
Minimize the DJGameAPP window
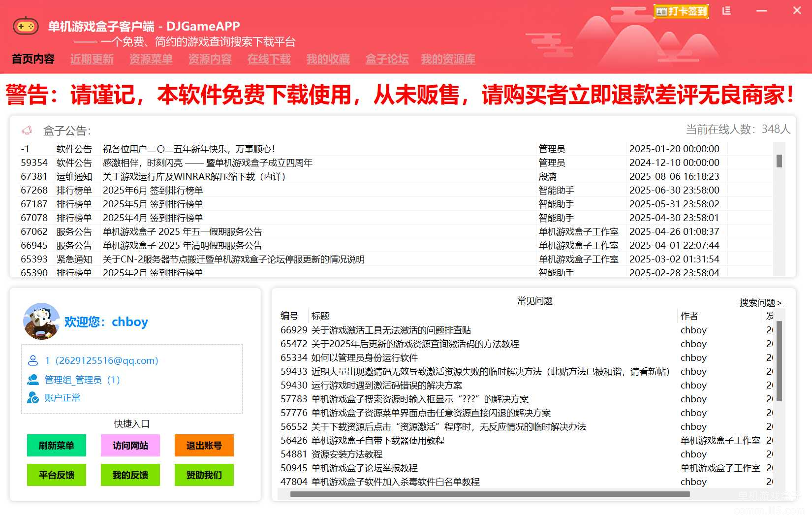[762, 11]
